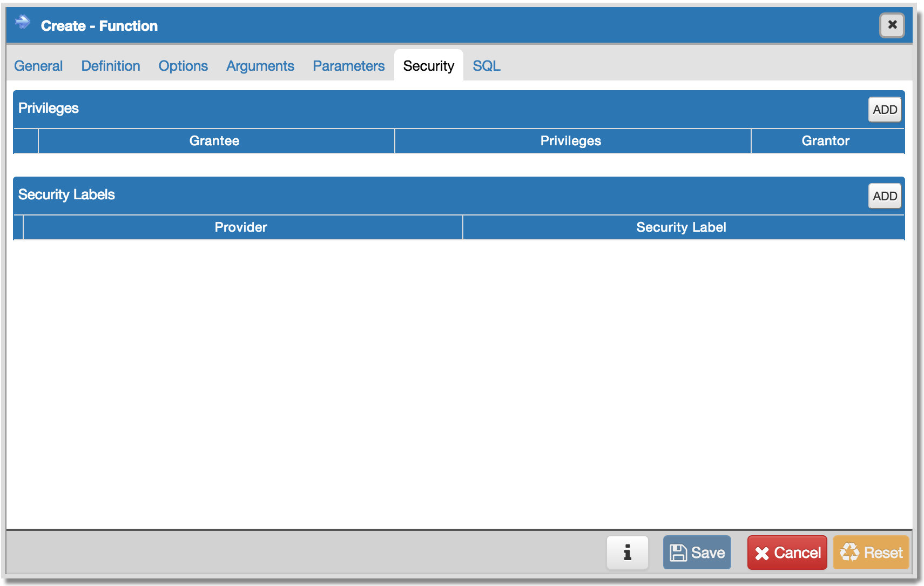Go to the Options tab
The width and height of the screenshot is (924, 586).
[183, 66]
